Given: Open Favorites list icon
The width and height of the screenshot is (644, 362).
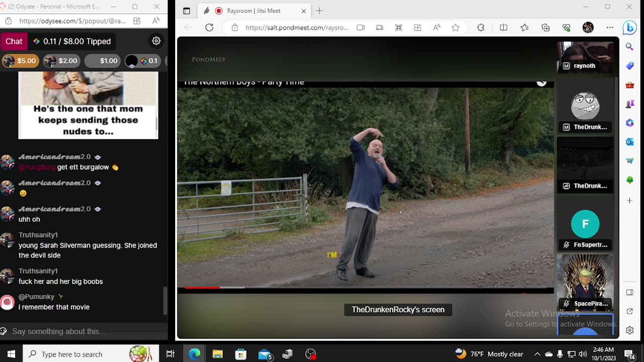Looking at the screenshot, I should 525,28.
